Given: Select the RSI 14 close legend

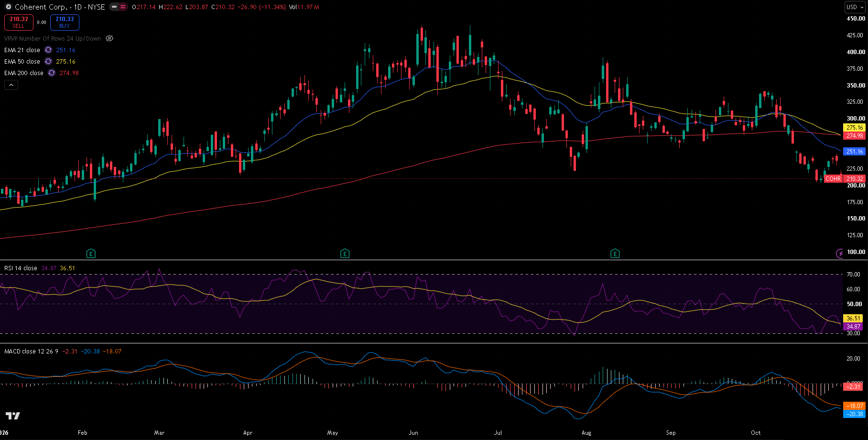Looking at the screenshot, I should tap(21, 268).
